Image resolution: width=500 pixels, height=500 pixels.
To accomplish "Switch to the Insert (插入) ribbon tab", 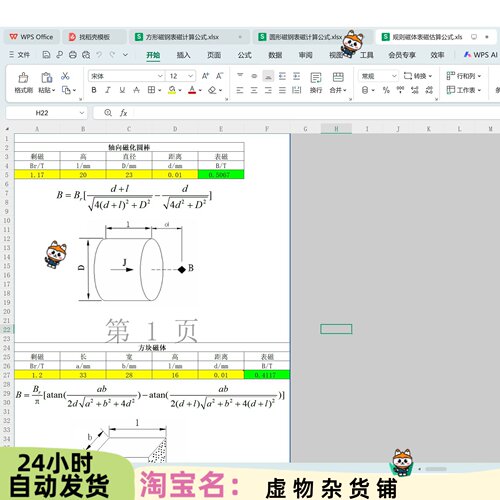I will coord(183,55).
